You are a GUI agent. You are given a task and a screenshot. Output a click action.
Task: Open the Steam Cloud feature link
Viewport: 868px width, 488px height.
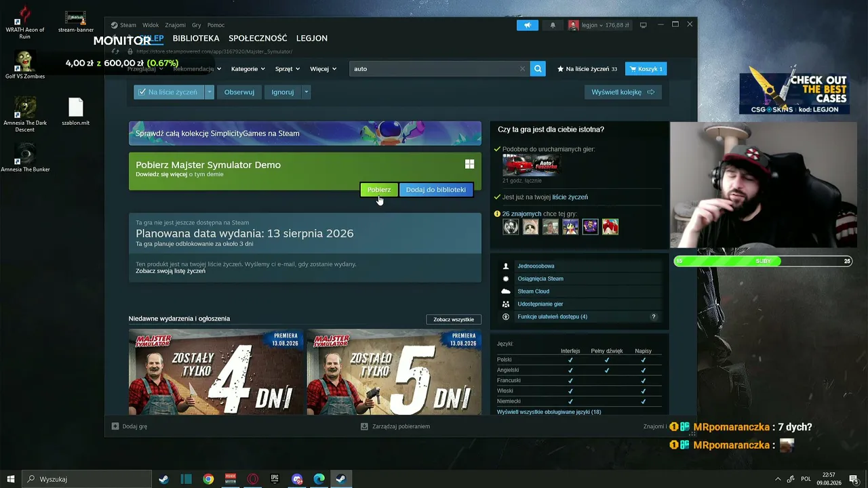coord(533,291)
